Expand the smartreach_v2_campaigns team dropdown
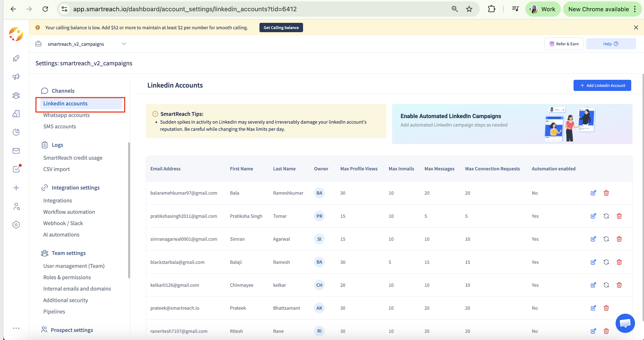644x340 pixels. [x=124, y=44]
